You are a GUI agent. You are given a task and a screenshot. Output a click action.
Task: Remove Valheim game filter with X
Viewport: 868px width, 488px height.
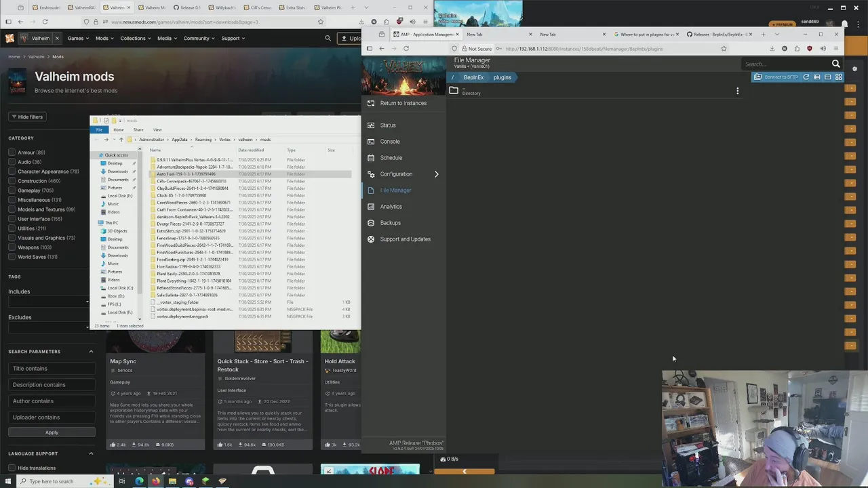coord(57,39)
